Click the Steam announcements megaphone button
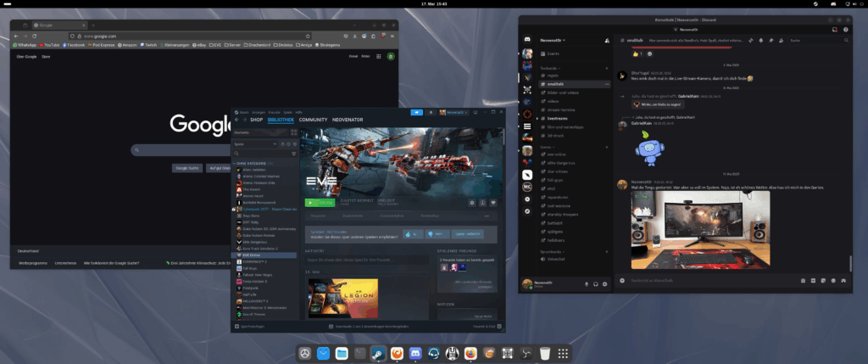Screen dimensions: 868x364 416,113
